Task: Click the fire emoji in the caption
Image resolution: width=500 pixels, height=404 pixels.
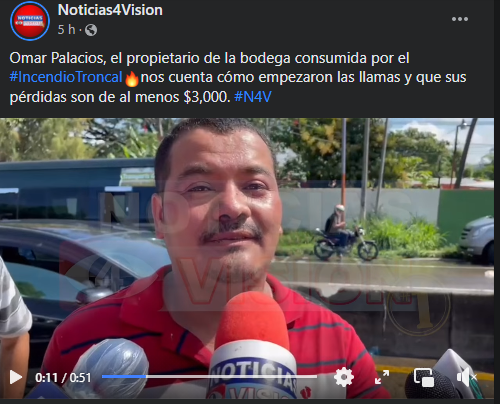Action: point(132,78)
